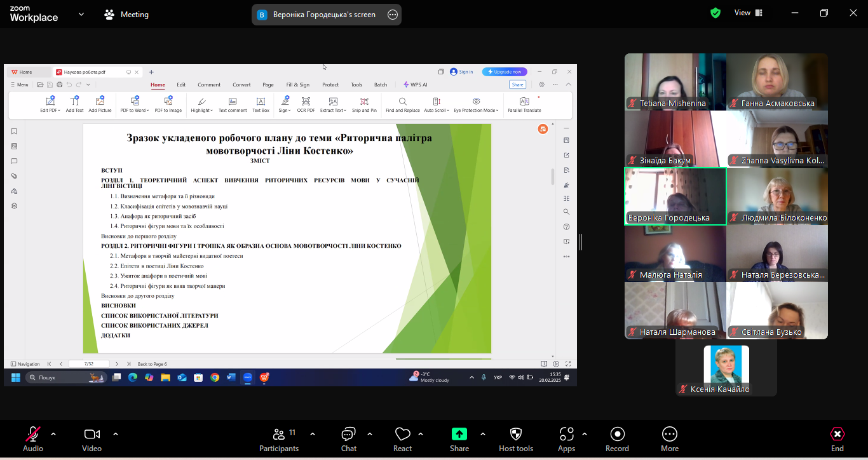Expand the chat options arrow
Screen dimensions: 868x460
(370, 434)
